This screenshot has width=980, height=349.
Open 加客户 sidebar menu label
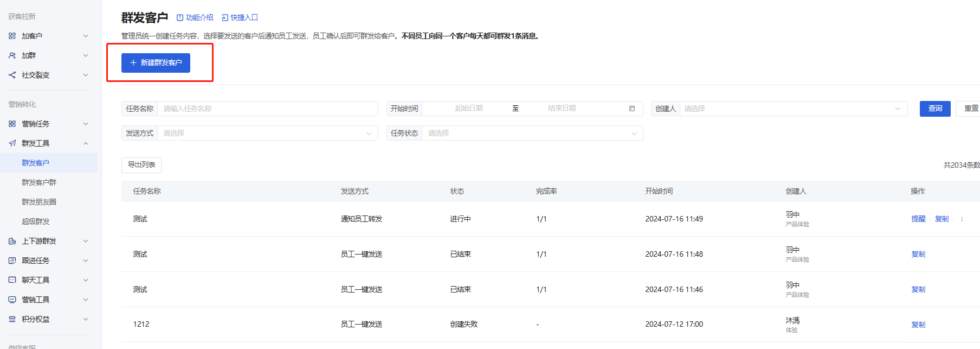[32, 36]
